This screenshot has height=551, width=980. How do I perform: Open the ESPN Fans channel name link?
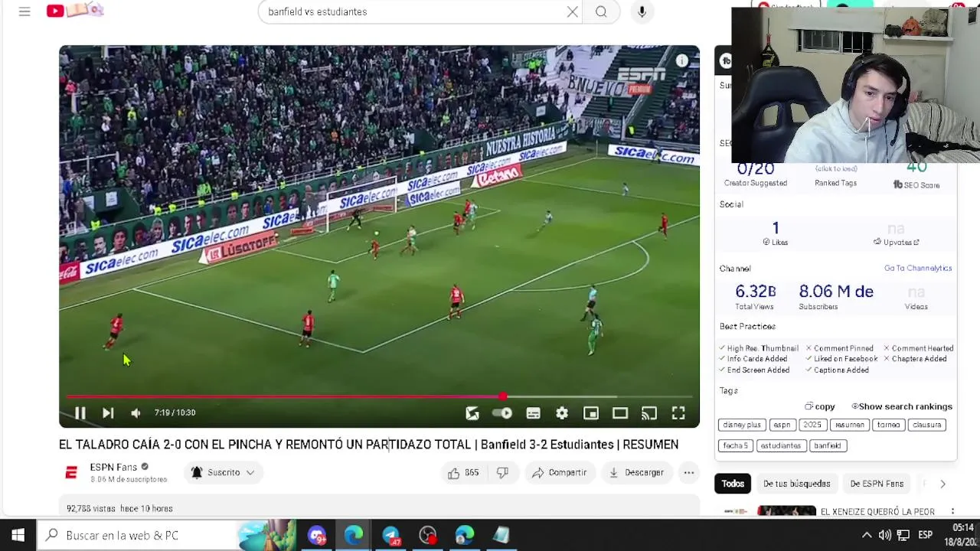point(113,467)
